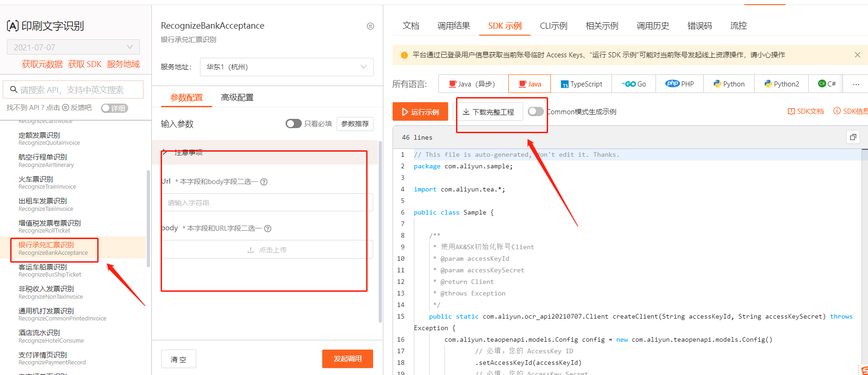
Task: Select the 参数配置 tab
Action: point(187,98)
